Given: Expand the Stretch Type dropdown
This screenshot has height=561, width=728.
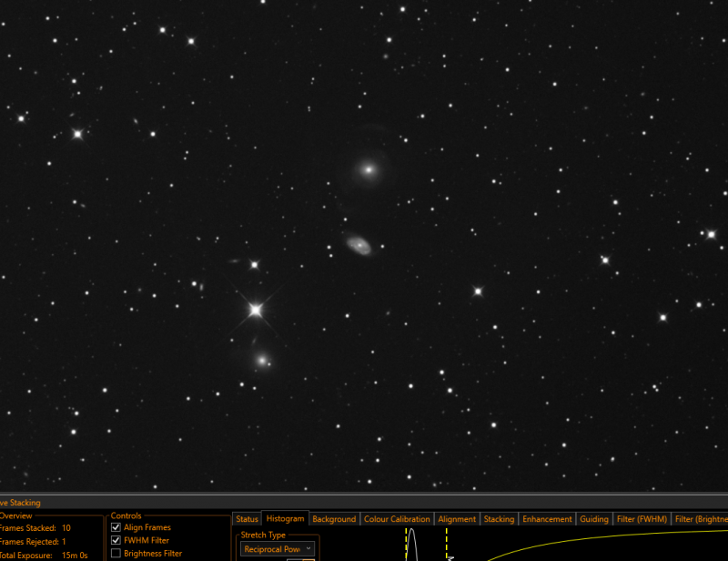Looking at the screenshot, I should (278, 549).
